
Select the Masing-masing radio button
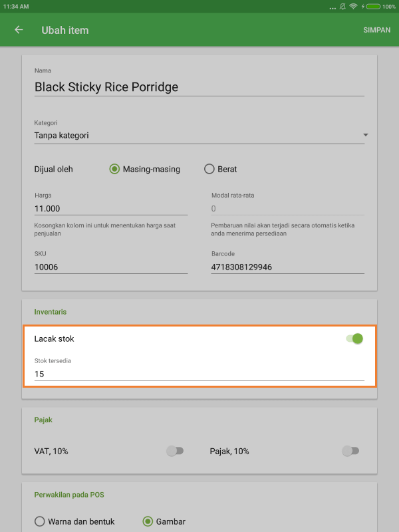(114, 169)
